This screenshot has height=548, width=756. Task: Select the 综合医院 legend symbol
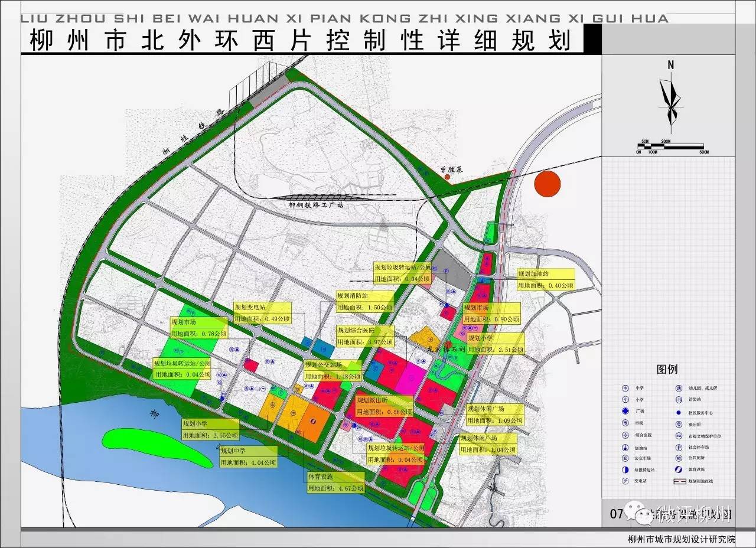tap(625, 435)
